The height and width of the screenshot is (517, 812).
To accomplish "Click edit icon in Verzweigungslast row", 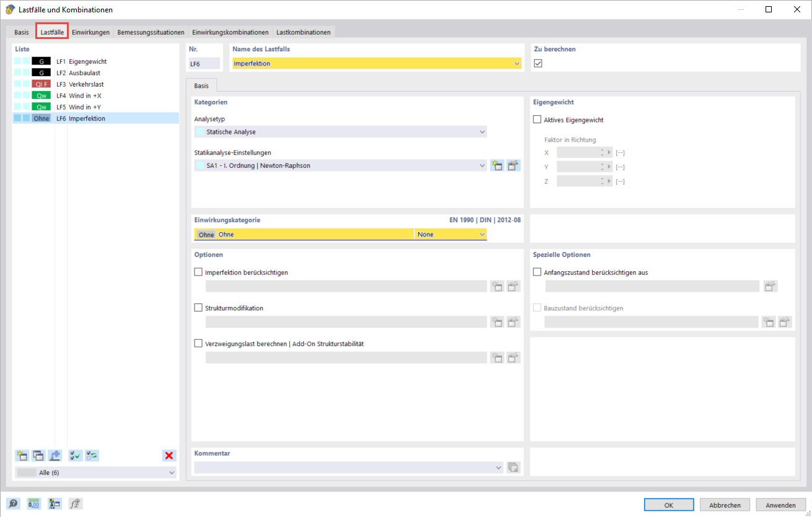I will [513, 357].
